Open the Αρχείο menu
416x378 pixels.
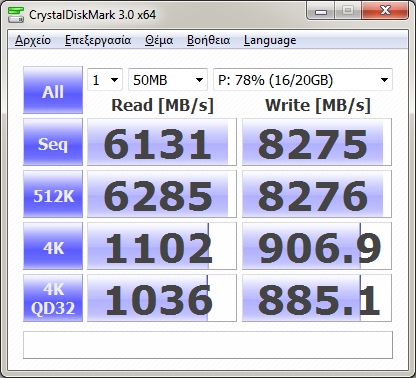pyautogui.click(x=33, y=40)
